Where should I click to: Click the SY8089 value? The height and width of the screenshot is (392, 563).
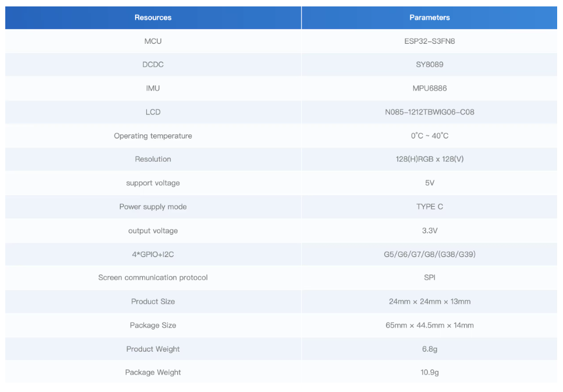click(430, 65)
